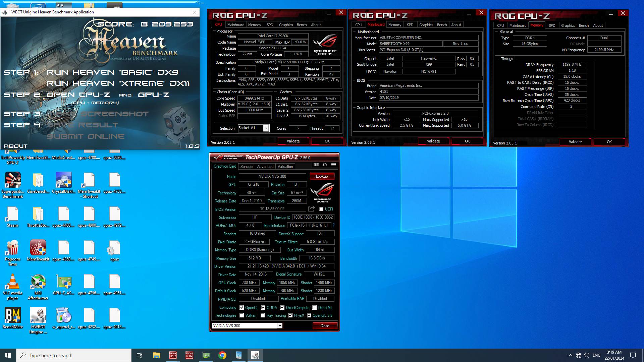Toggle Vulkan checkbox in GPU-Z
The image size is (644, 362).
[242, 315]
